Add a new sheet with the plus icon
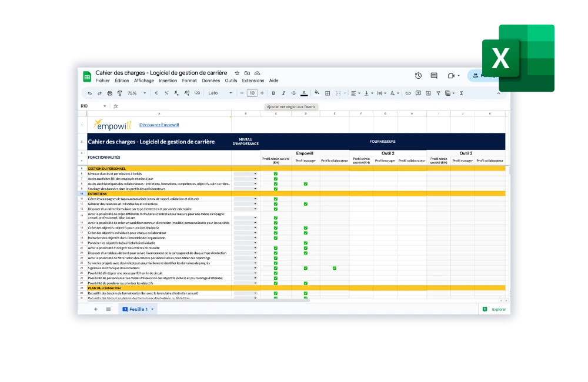 click(x=96, y=309)
